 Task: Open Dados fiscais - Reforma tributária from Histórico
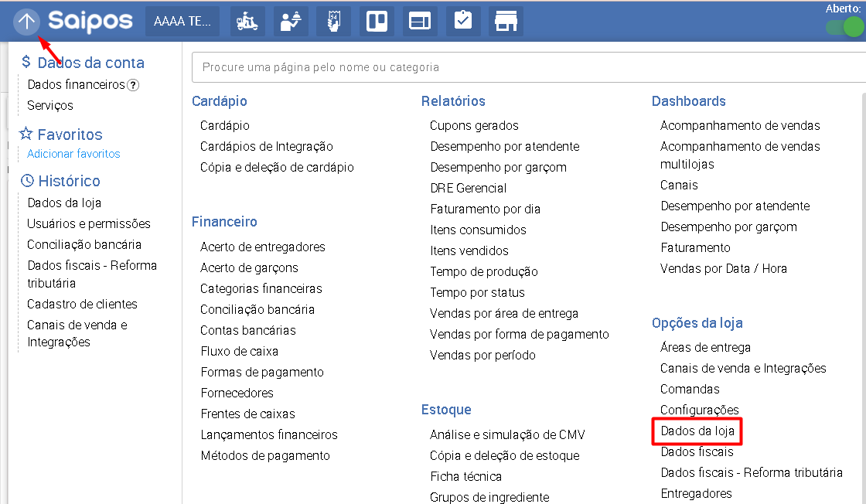[92, 274]
